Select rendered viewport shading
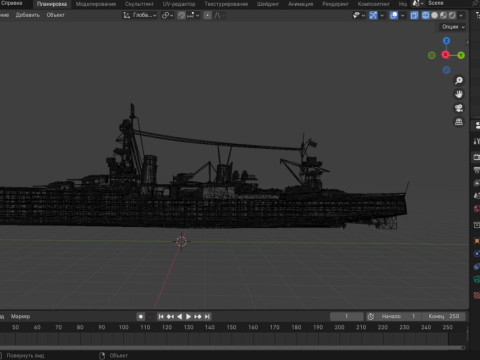The height and width of the screenshot is (360, 480). (x=452, y=15)
